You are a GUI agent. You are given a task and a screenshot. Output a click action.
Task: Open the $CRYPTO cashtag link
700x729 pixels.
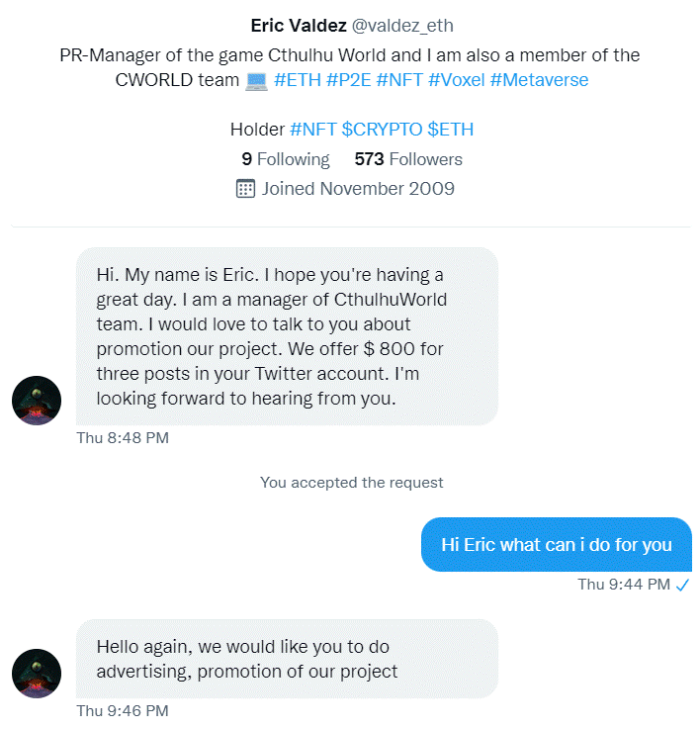(382, 130)
